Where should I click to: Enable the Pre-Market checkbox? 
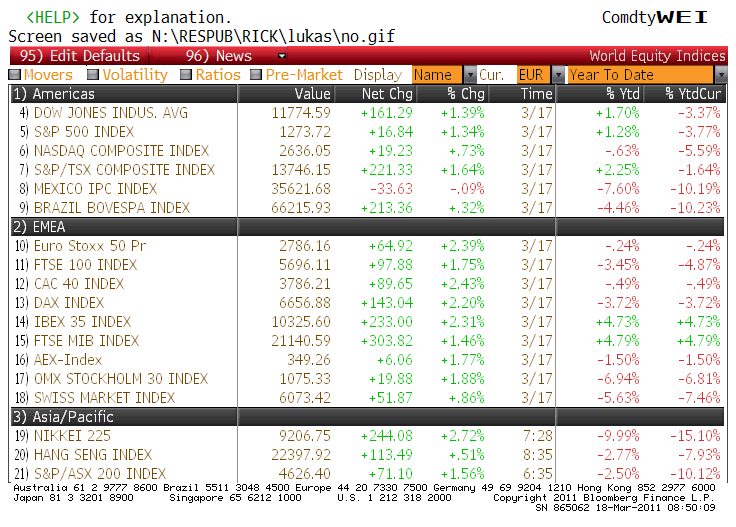[x=257, y=75]
